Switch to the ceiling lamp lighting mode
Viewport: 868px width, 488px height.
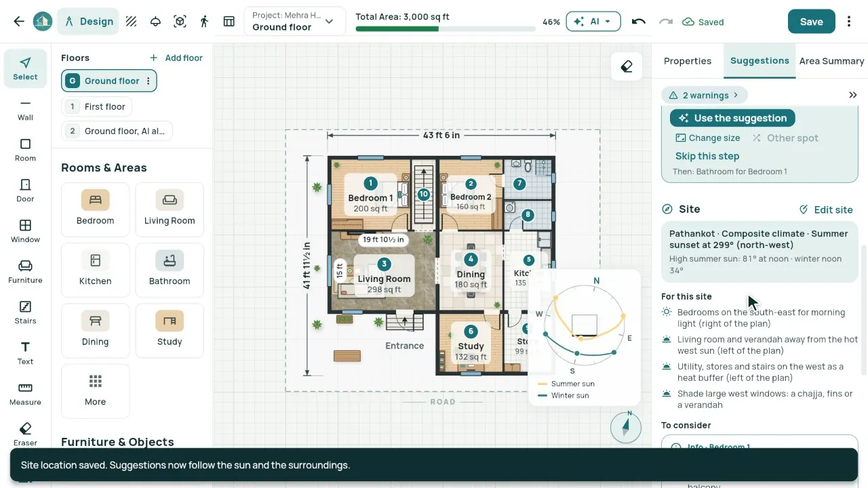[x=155, y=22]
